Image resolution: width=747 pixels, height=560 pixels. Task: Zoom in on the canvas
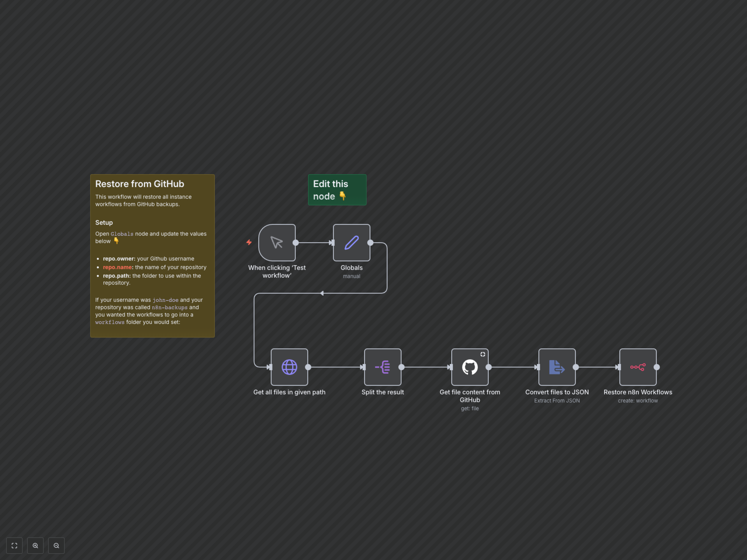[x=35, y=545]
